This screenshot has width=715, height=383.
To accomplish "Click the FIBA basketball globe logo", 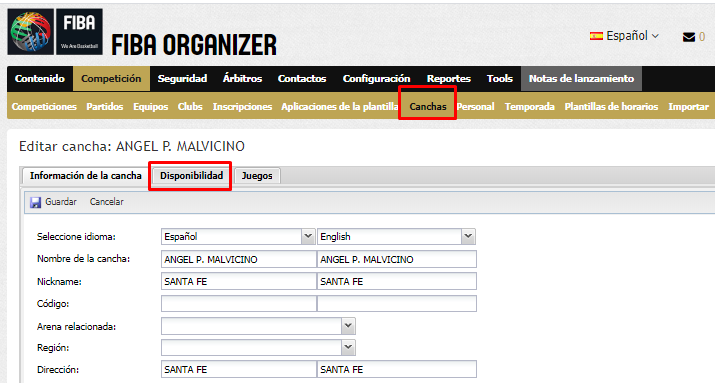I will 31,32.
